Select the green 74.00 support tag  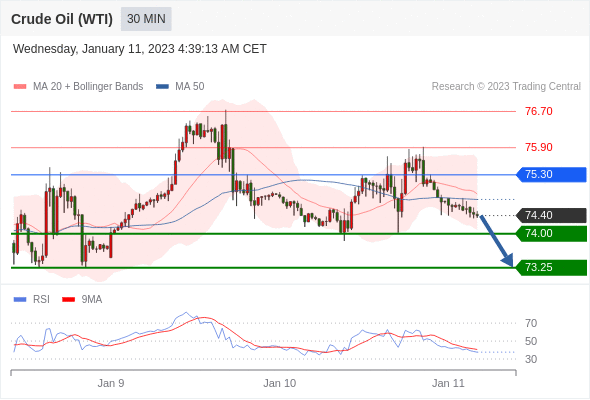point(552,234)
